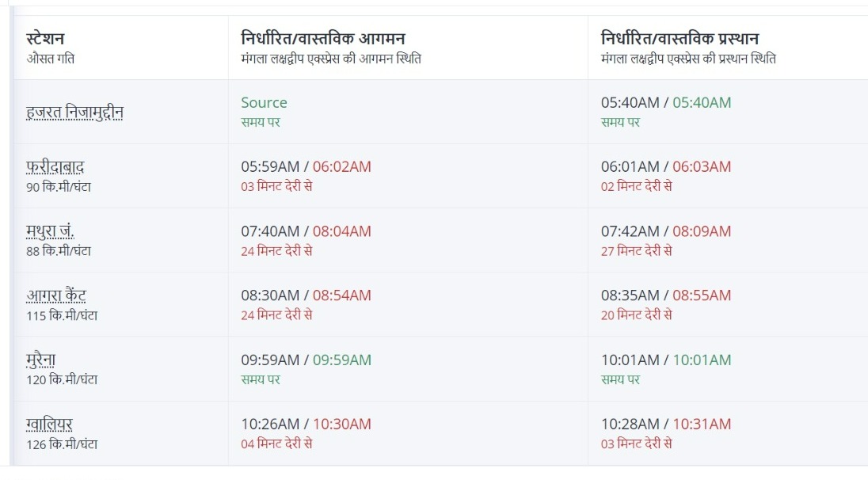Click the निर्धारित/वास्तविक आगमन column header

[323, 38]
